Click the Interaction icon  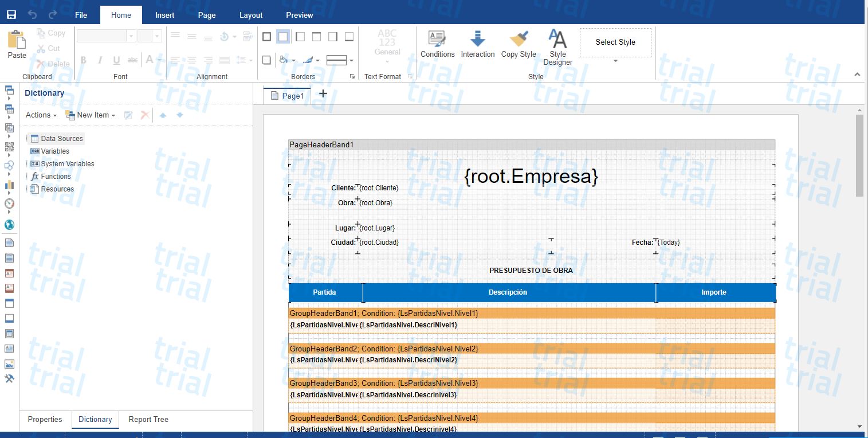tap(477, 44)
